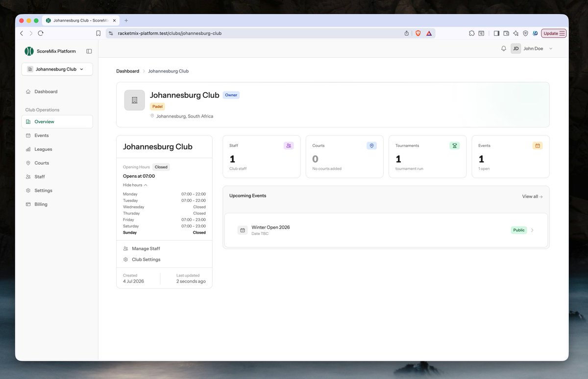Toggle the browser sidebar panel icon
Viewport: 588px width, 379px height.
click(x=496, y=33)
